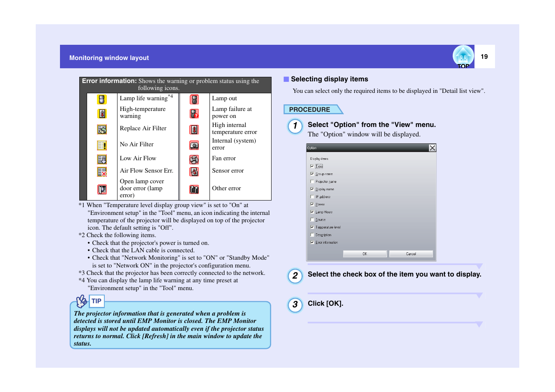Click the Other error icon
The width and height of the screenshot is (555, 392).
(x=194, y=189)
